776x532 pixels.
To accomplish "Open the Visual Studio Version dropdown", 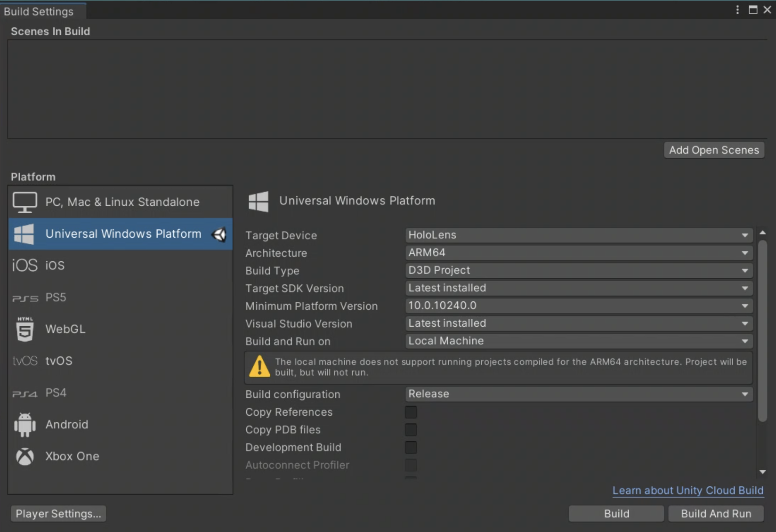I will (x=579, y=323).
